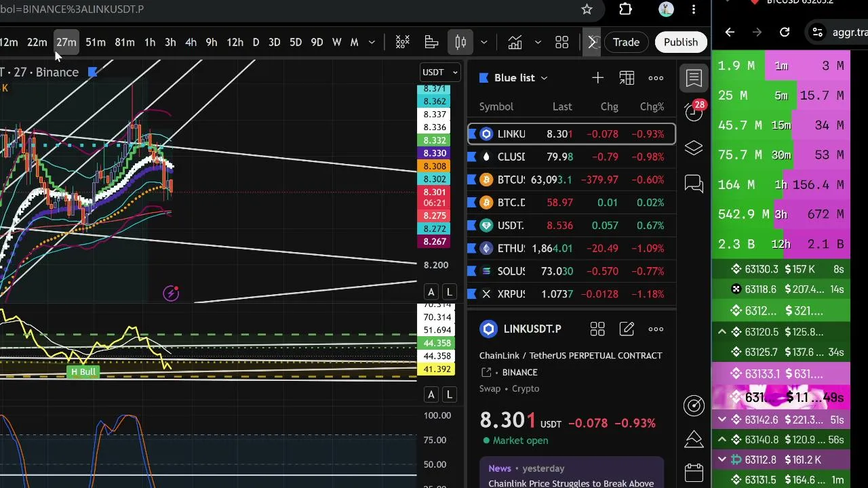Toggle Auto scale A on indicator pane

click(431, 394)
